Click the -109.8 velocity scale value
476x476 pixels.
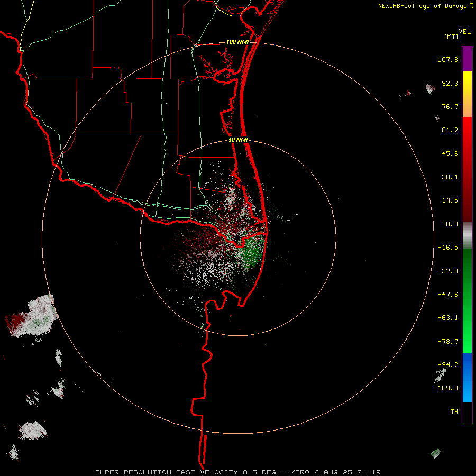click(446, 388)
